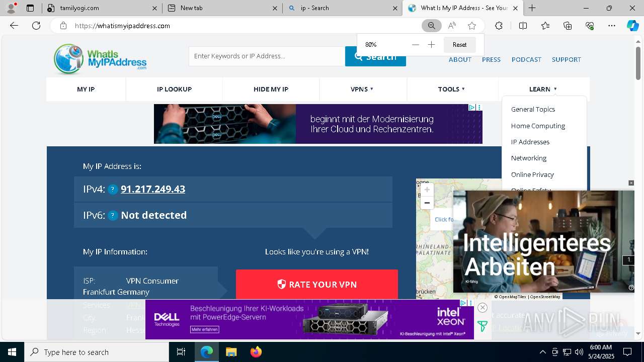Click the WhatIsMyIPAddress logo
This screenshot has height=362, width=644.
(x=100, y=59)
